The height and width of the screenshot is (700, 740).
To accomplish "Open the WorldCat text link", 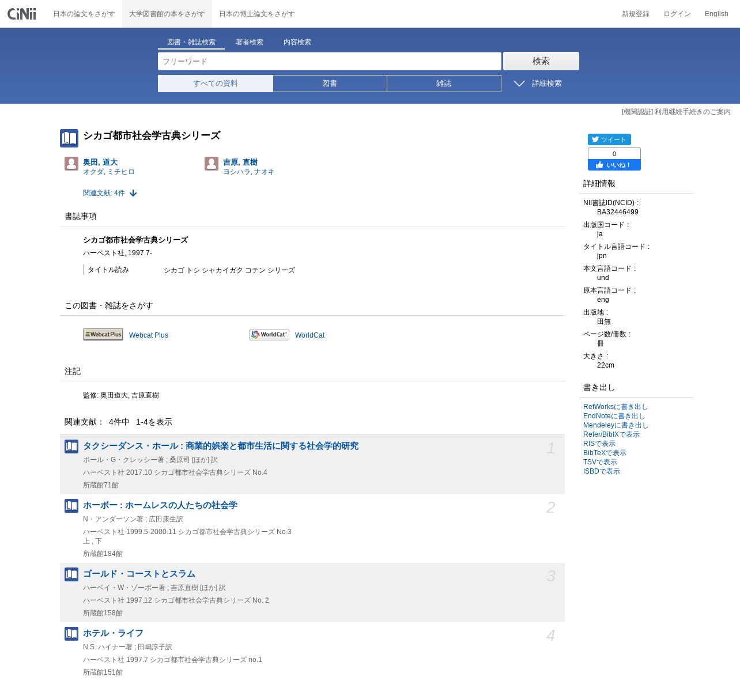I will point(309,335).
